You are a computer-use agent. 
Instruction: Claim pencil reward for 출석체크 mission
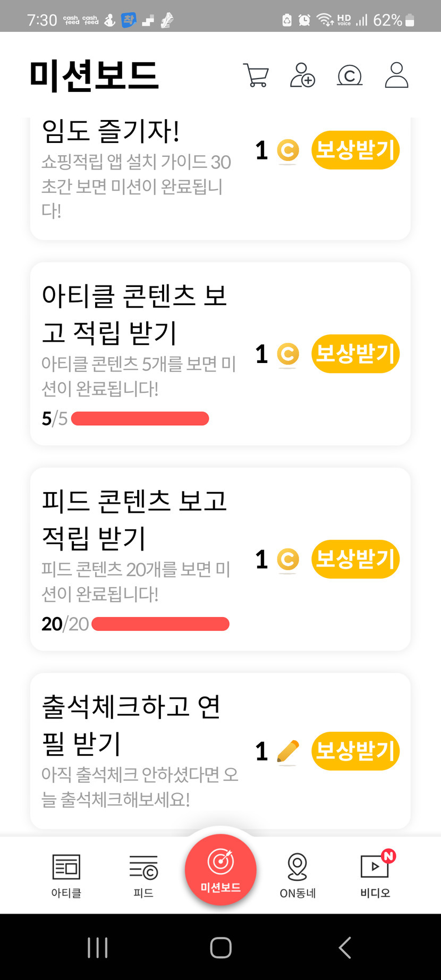355,751
